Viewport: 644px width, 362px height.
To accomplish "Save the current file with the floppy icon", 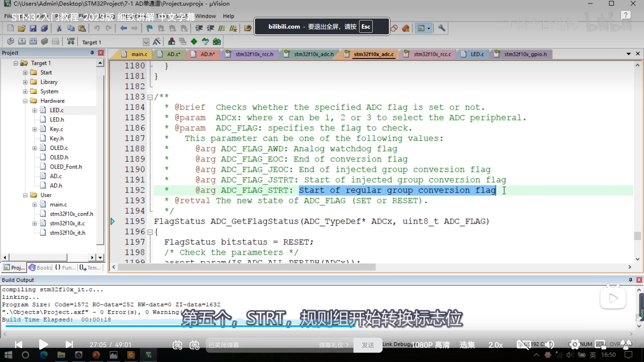I will coord(33,28).
